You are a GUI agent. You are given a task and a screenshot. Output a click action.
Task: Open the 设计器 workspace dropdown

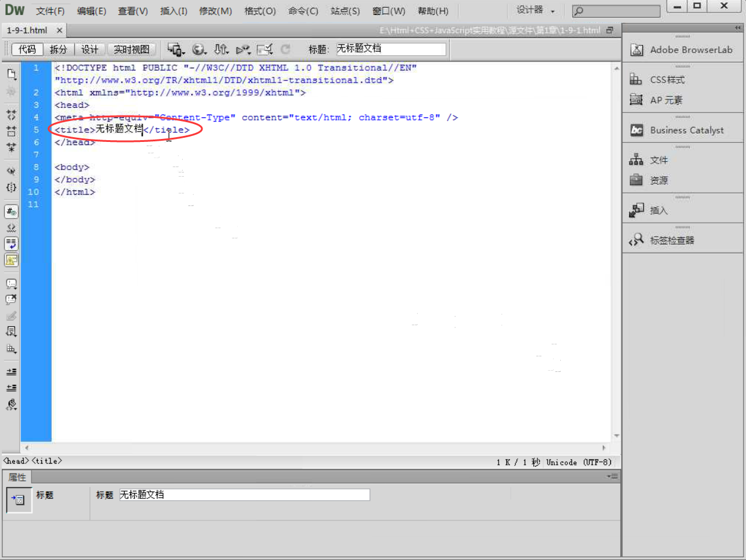[536, 10]
